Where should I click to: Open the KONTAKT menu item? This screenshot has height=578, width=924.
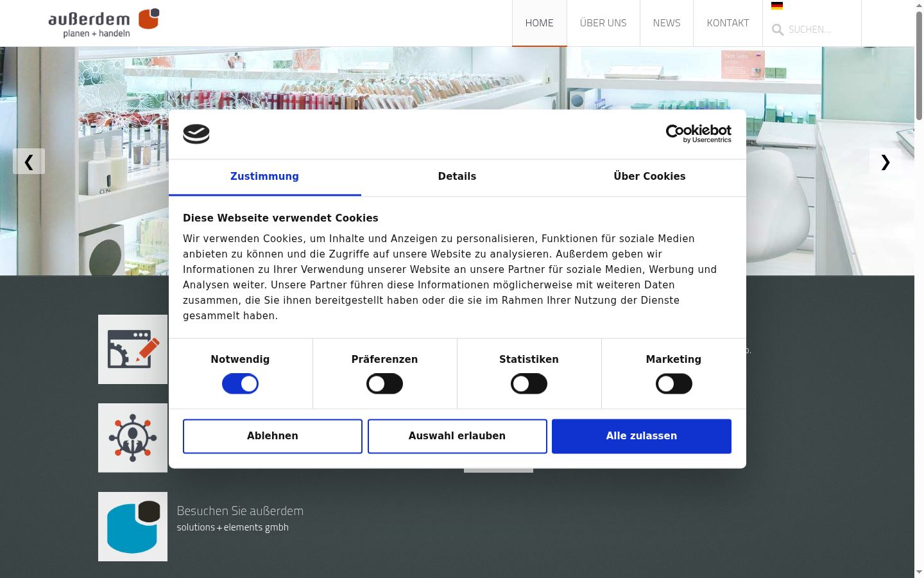728,23
